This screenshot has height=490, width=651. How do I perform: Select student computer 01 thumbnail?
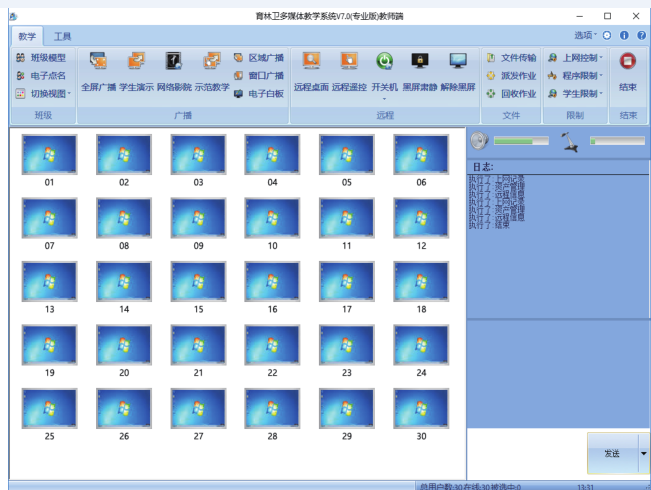click(x=49, y=154)
